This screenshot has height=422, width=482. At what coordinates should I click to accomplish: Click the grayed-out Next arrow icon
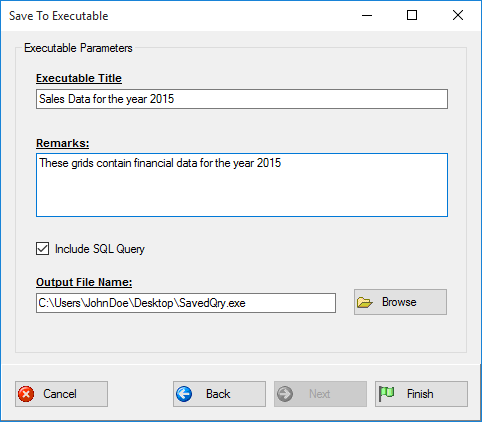(285, 394)
